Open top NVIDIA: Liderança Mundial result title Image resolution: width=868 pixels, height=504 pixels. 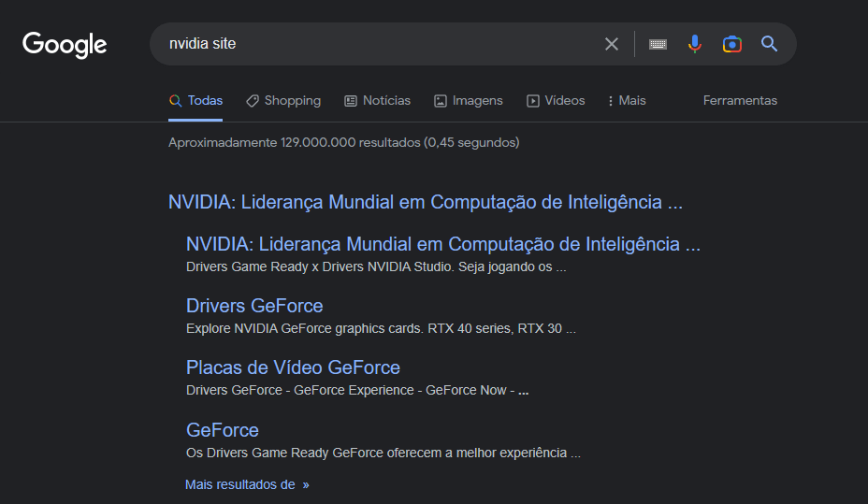[x=426, y=202]
